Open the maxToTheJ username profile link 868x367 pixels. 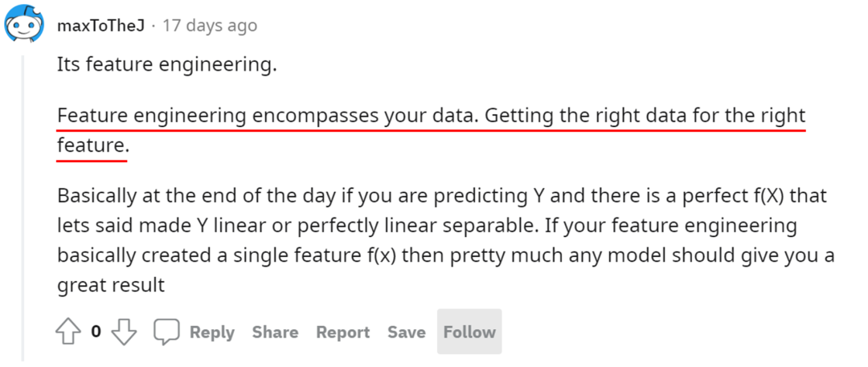coord(101,26)
